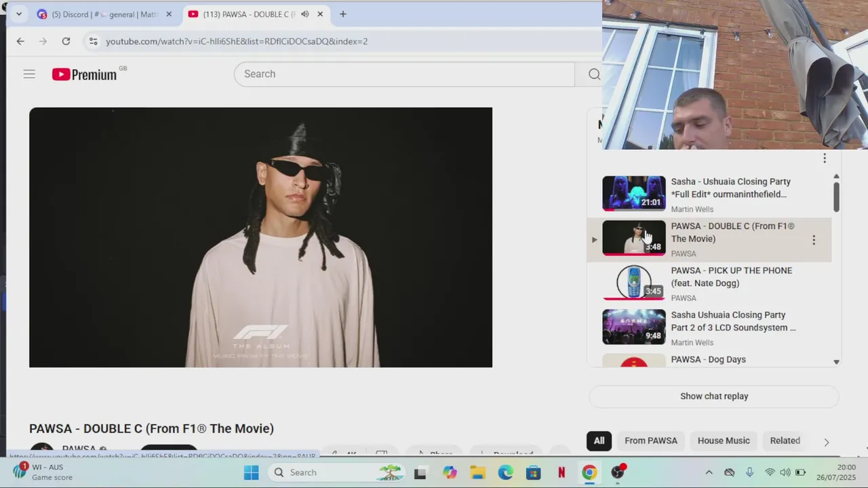Mute the tab via speaker icon
Screen dimensions: 868x488
(x=304, y=14)
